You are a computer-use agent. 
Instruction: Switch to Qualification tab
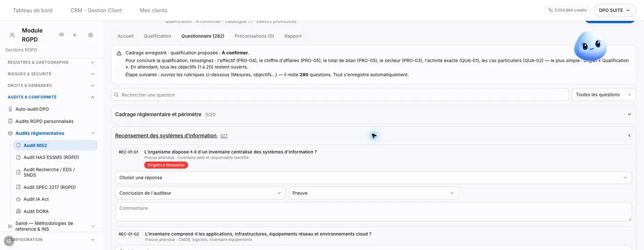coord(157,36)
